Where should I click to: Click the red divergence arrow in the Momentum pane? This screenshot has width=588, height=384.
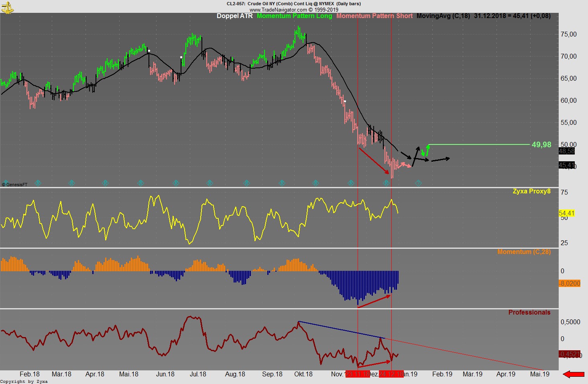374,302
